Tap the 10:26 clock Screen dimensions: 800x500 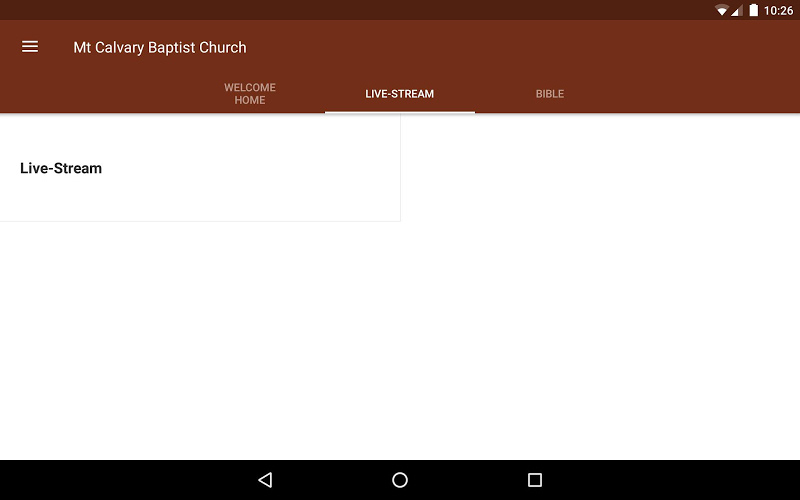pos(778,11)
